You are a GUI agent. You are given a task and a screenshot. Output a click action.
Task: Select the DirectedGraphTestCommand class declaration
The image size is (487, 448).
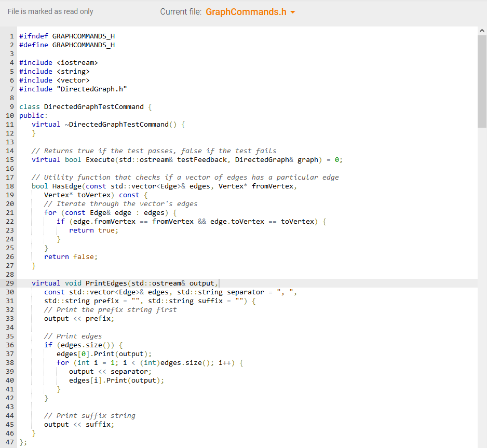pos(86,106)
